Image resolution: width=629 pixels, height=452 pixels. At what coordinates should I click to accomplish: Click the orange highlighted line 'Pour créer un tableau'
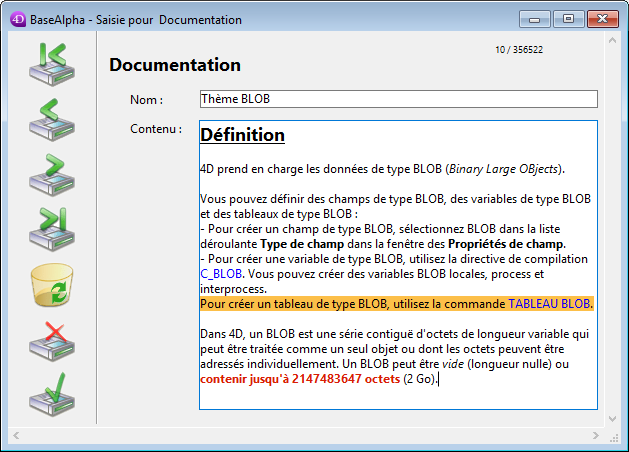[x=397, y=304]
